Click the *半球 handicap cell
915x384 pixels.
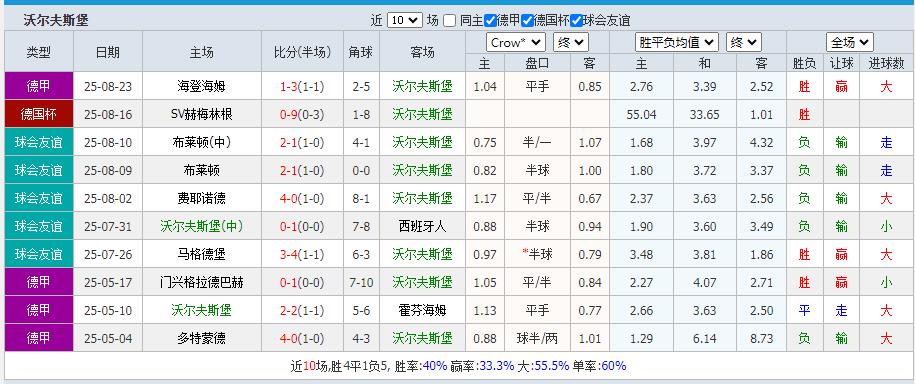(x=537, y=255)
